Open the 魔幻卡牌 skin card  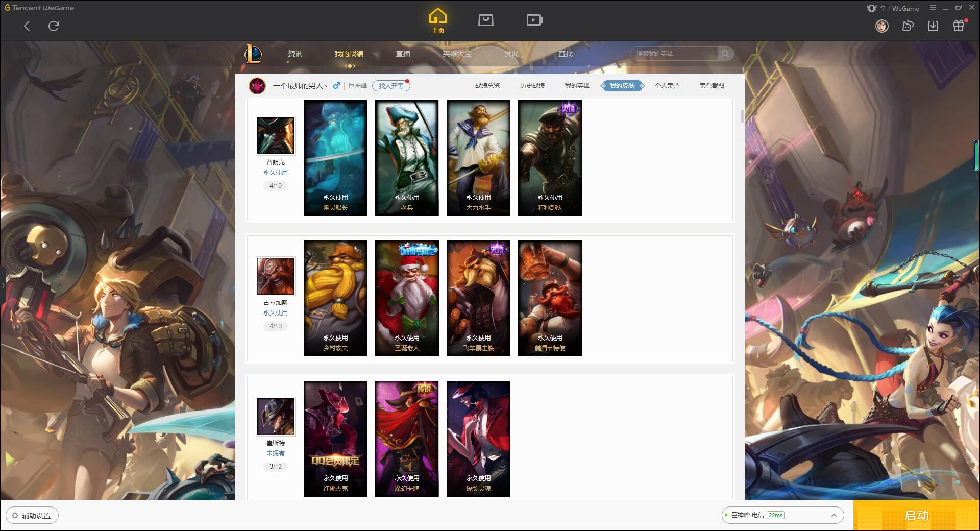pos(407,439)
